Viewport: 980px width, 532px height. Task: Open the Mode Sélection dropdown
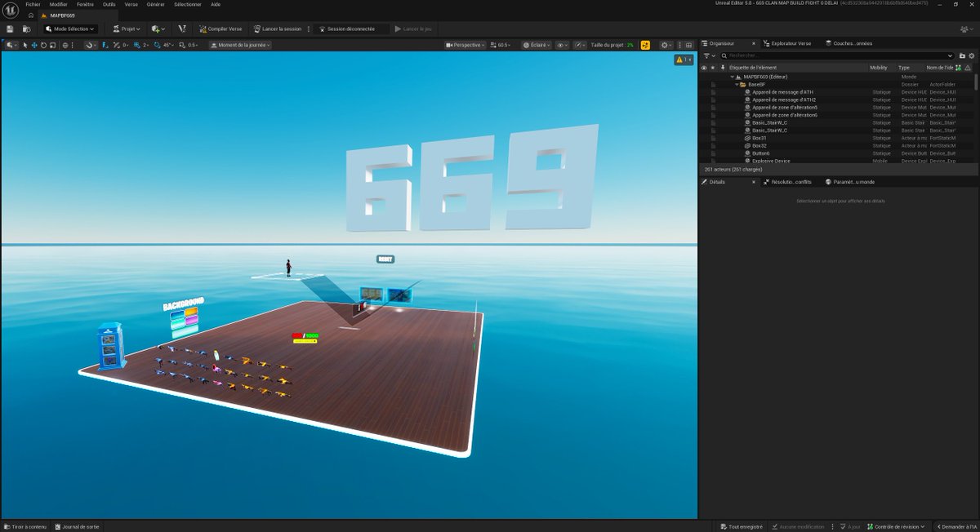point(69,29)
